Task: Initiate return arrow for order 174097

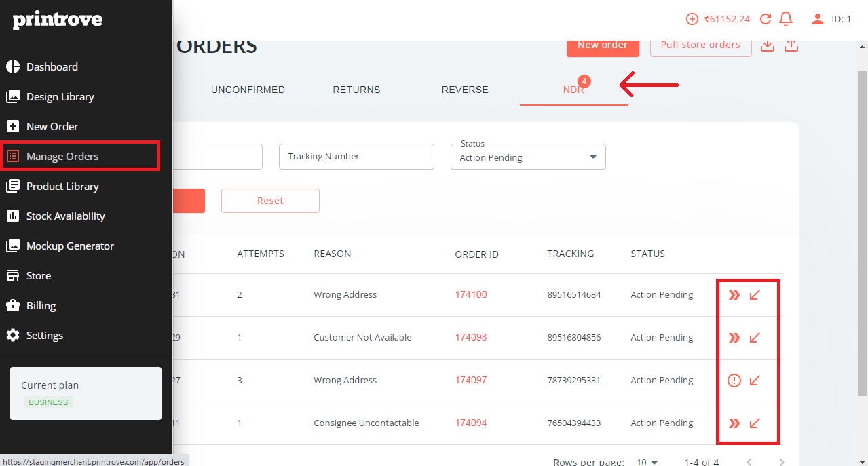Action: (755, 381)
